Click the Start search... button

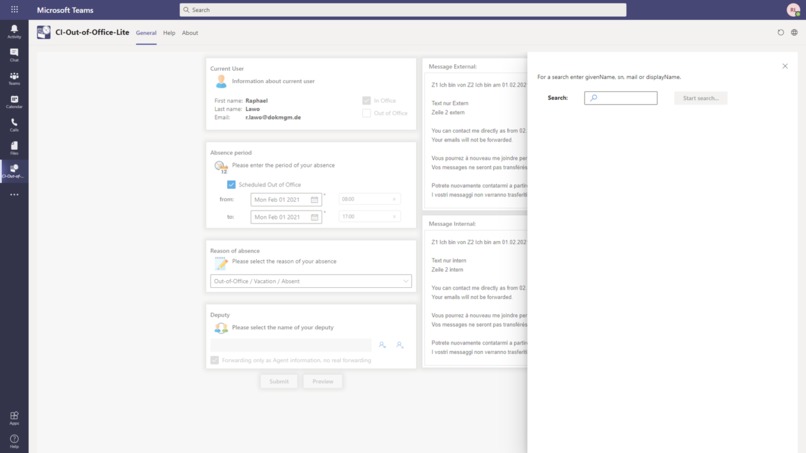[x=701, y=98]
